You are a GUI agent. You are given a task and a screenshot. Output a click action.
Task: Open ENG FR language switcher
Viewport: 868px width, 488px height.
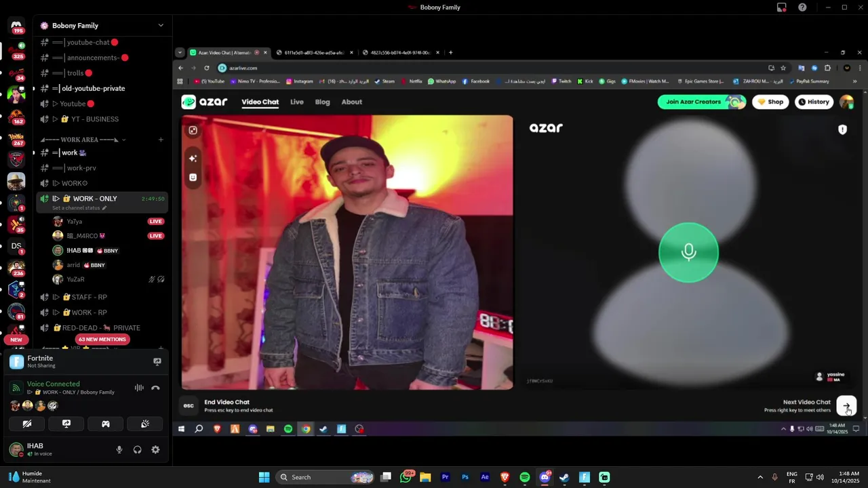(791, 477)
